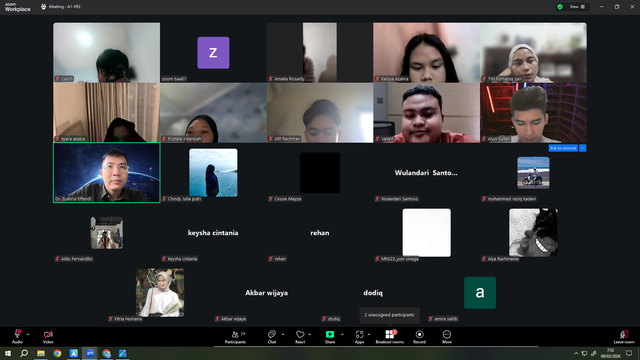640x360 pixels.
Task: Click Cessie Mayza black avatar
Action: 320,173
